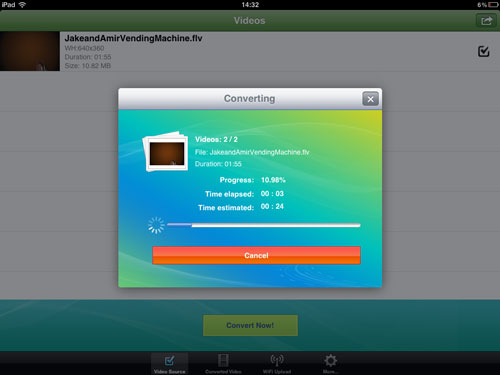Screen dimensions: 500x375
Task: Toggle the checkbox for JakeandAmirVendingMachine.flv
Action: [483, 51]
